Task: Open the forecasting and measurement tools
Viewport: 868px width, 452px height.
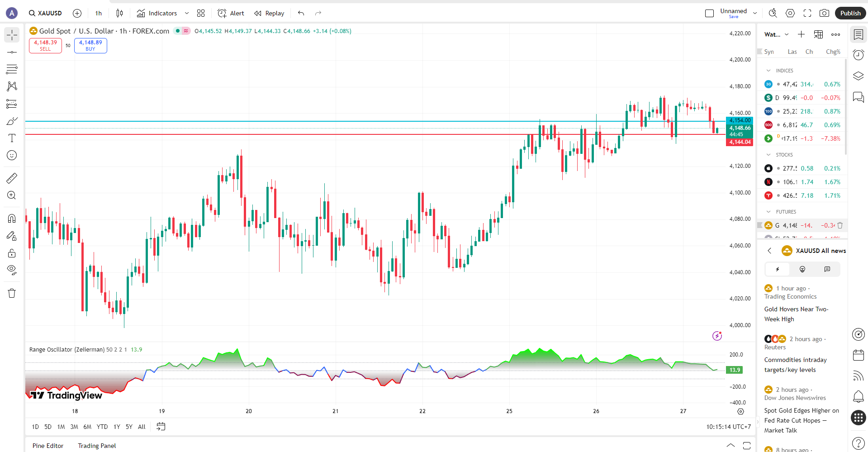Action: tap(12, 104)
